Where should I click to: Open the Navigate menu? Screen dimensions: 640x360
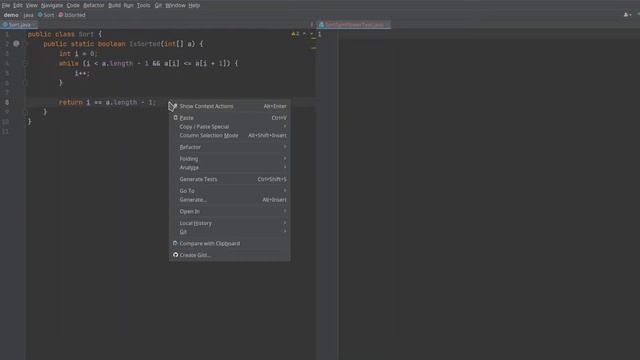[x=52, y=5]
